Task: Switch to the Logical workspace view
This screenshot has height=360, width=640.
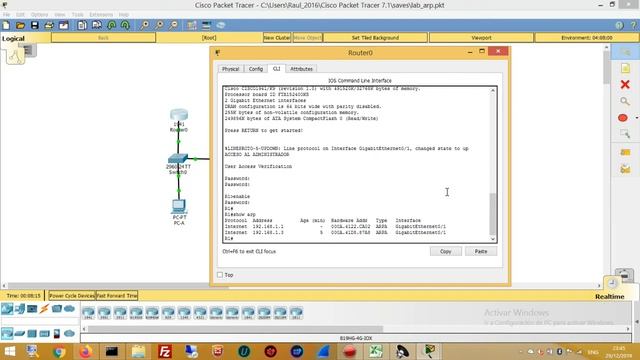Action: 13,38
